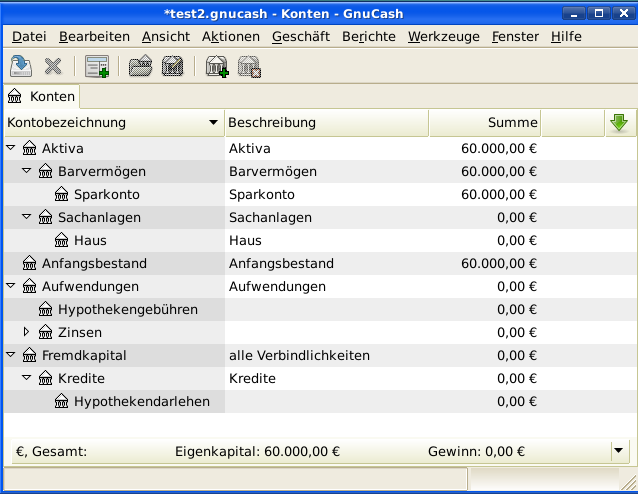Click the New account toolbar icon

click(216, 67)
